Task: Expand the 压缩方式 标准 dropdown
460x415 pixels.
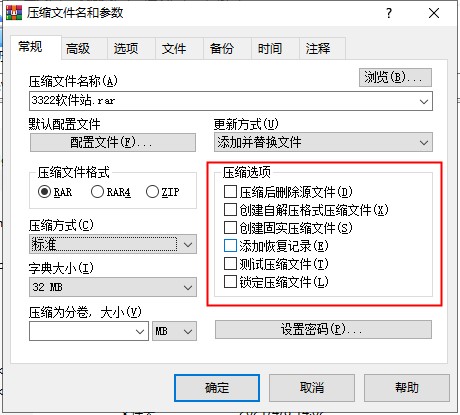Action: [x=113, y=244]
